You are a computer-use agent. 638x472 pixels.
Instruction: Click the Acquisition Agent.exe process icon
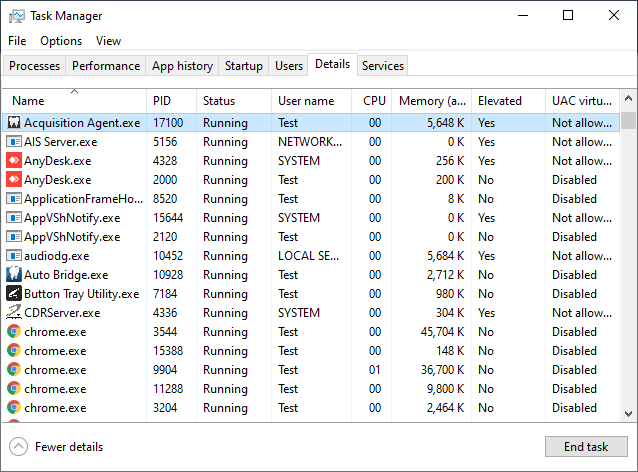tap(14, 123)
